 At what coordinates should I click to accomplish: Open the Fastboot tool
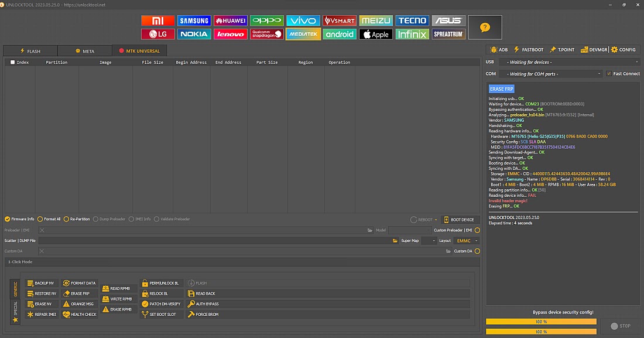click(529, 49)
